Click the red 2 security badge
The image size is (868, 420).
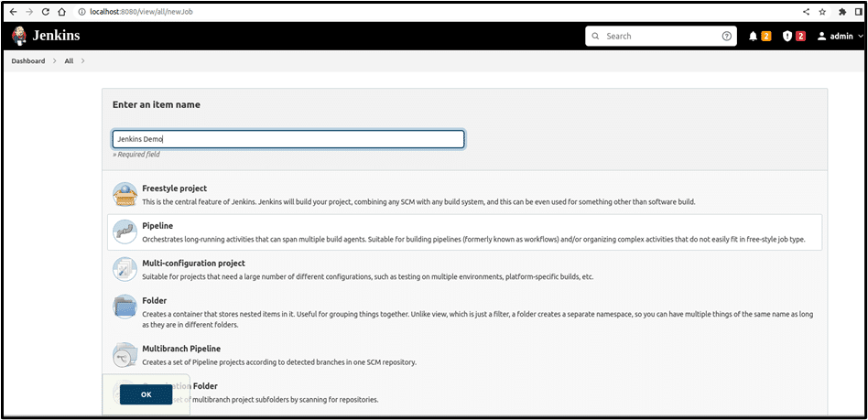click(x=800, y=37)
